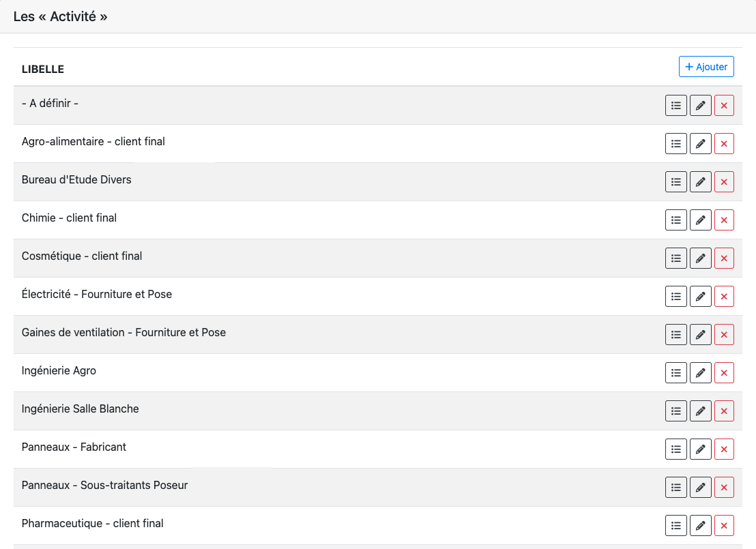Open list view for 'Pharmaceutique - client final'
This screenshot has width=756, height=549.
(x=676, y=526)
